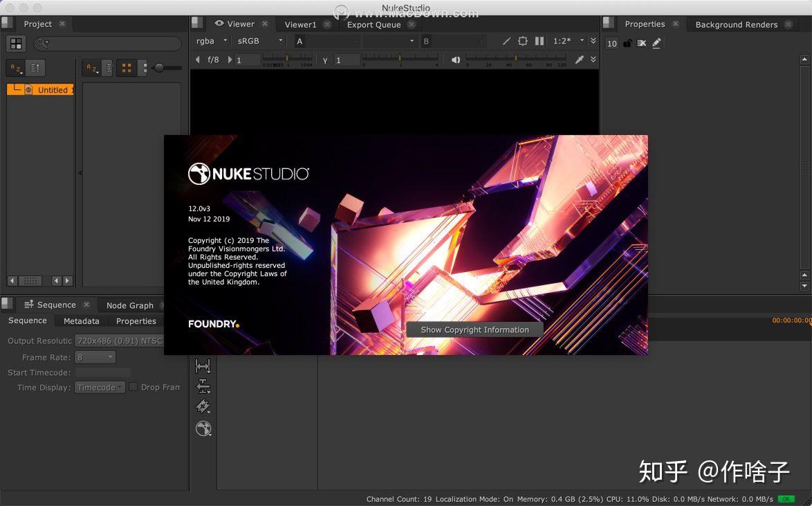Open the Output Resolution dropdown
The image size is (812, 506).
(119, 341)
